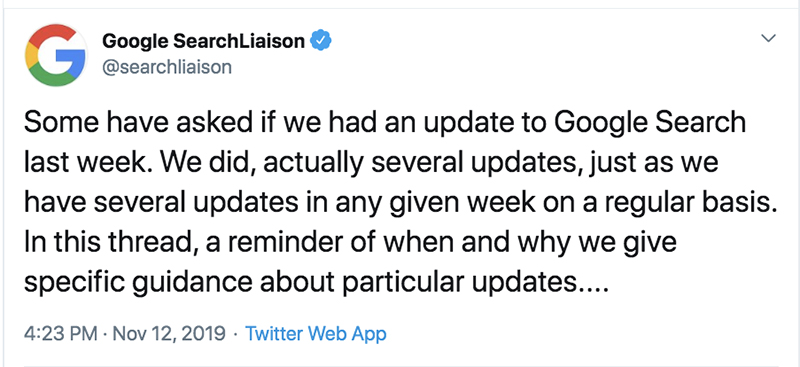Click the blue verified checkmark badge
800x367 pixels.
[x=321, y=40]
